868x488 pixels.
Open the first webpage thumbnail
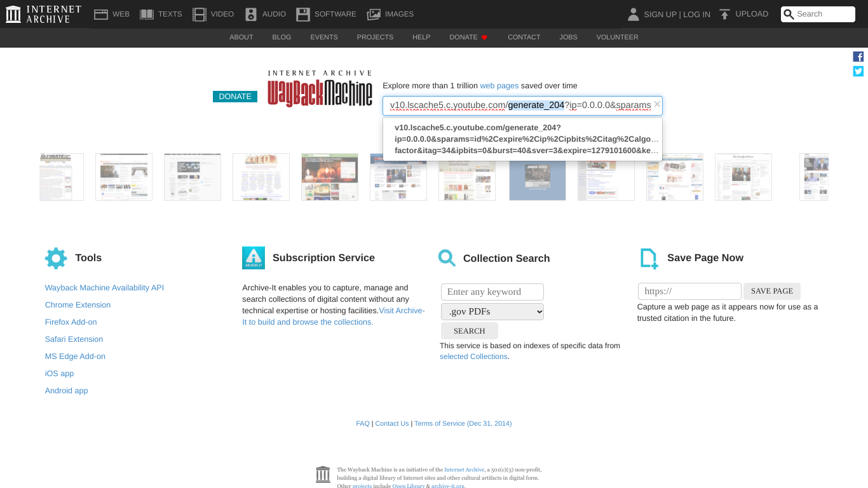click(x=61, y=177)
